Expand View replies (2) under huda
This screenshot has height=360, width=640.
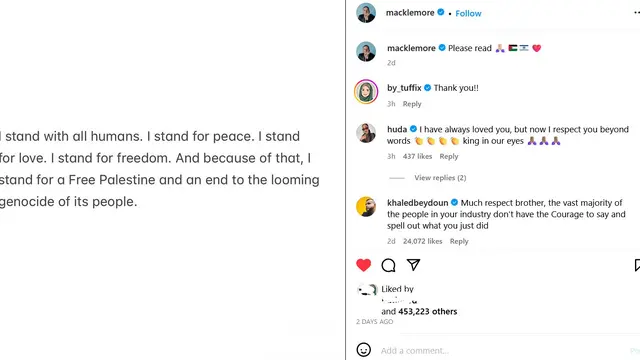click(440, 178)
